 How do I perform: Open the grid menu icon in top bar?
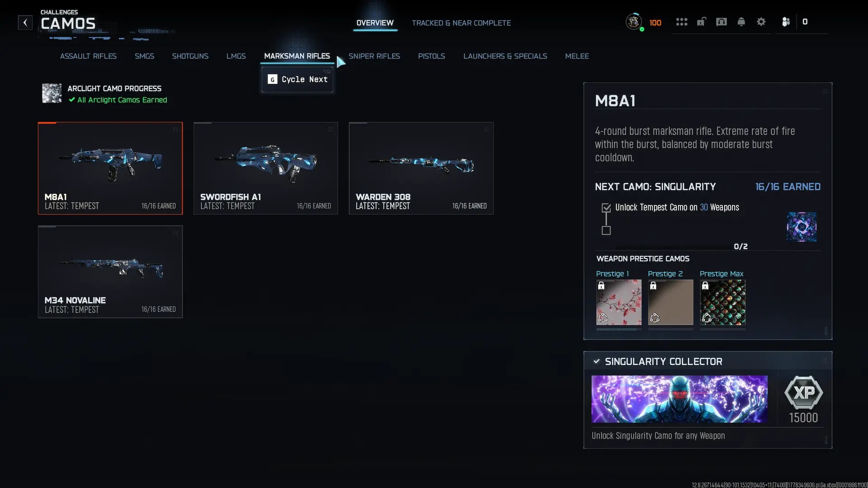[x=682, y=22]
